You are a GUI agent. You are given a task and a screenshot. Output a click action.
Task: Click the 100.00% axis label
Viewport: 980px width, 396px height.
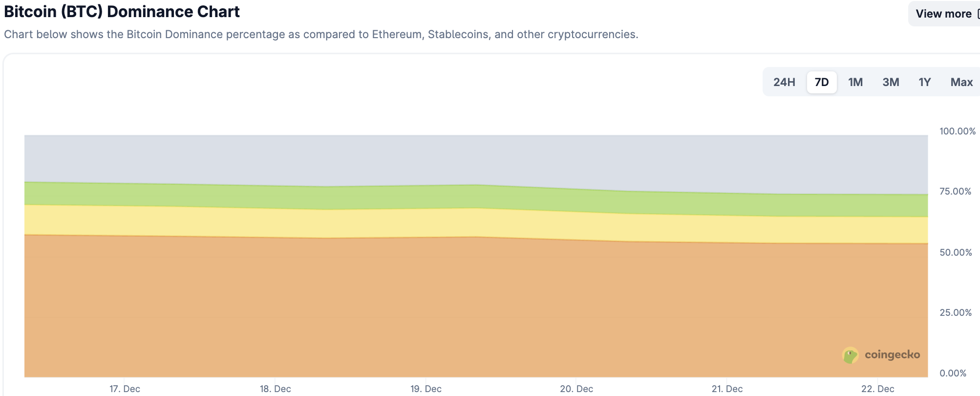point(957,131)
